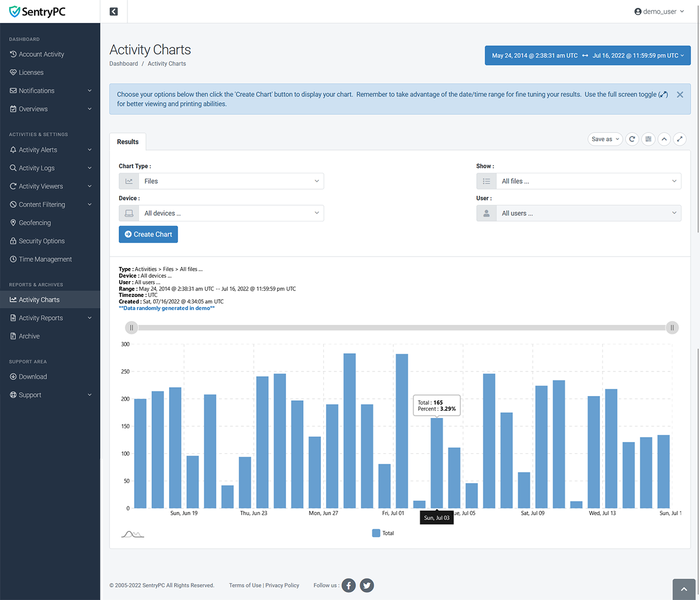Click the right range slider handle
This screenshot has height=600, width=700.
click(672, 328)
